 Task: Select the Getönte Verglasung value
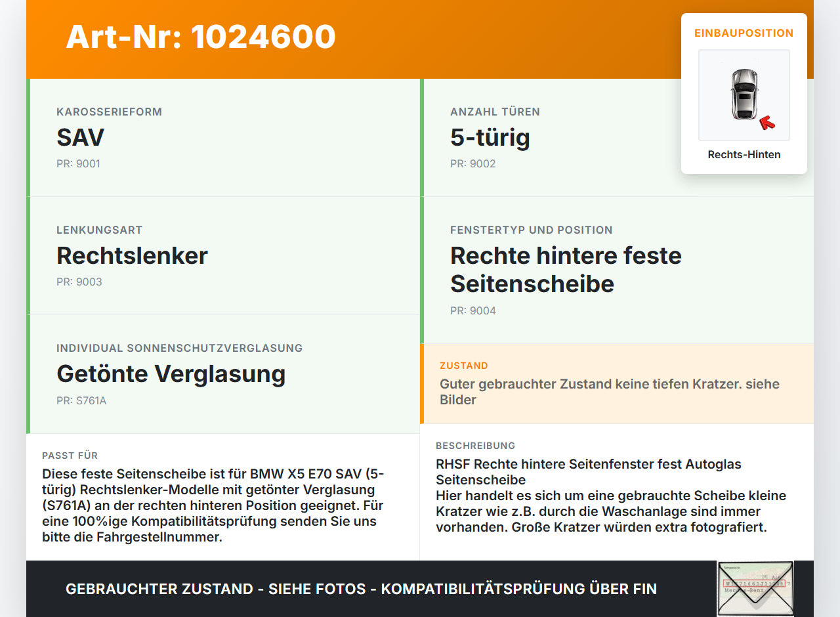pyautogui.click(x=171, y=373)
